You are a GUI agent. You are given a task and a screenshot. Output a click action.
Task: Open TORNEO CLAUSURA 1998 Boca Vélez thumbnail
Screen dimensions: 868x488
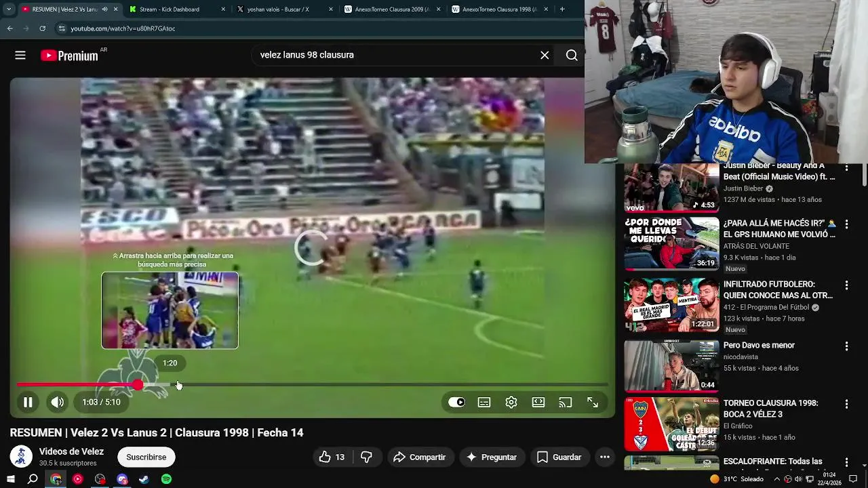[x=671, y=424]
